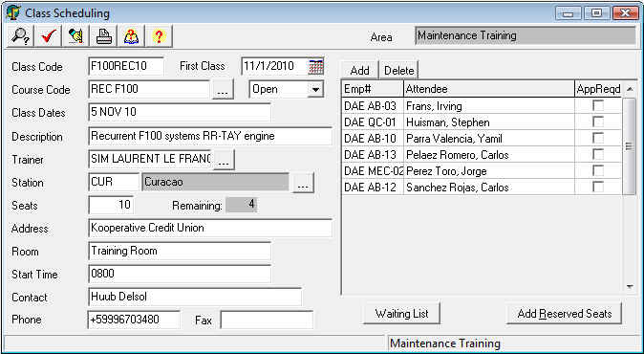Image resolution: width=644 pixels, height=354 pixels.
Task: Click the Address field
Action: 210,229
